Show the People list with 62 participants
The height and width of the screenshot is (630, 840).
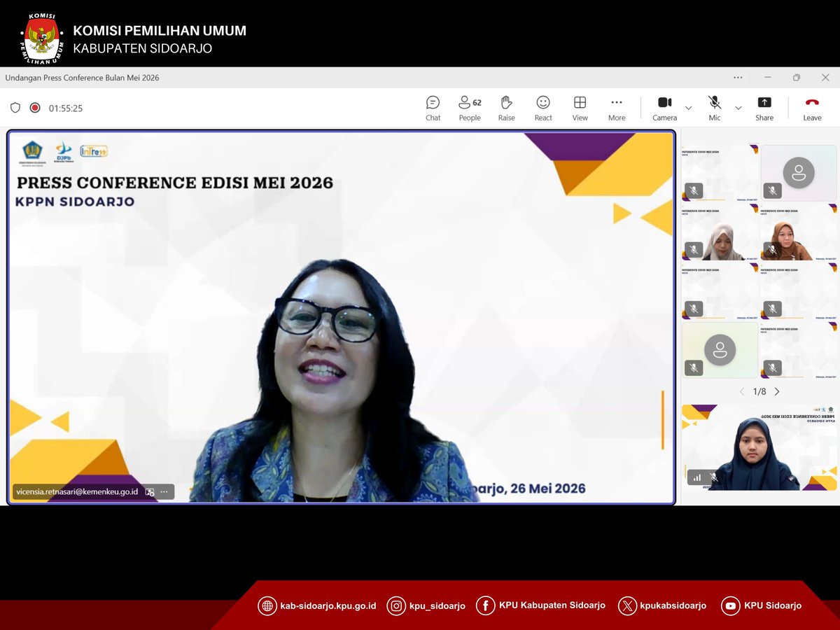[x=470, y=108]
